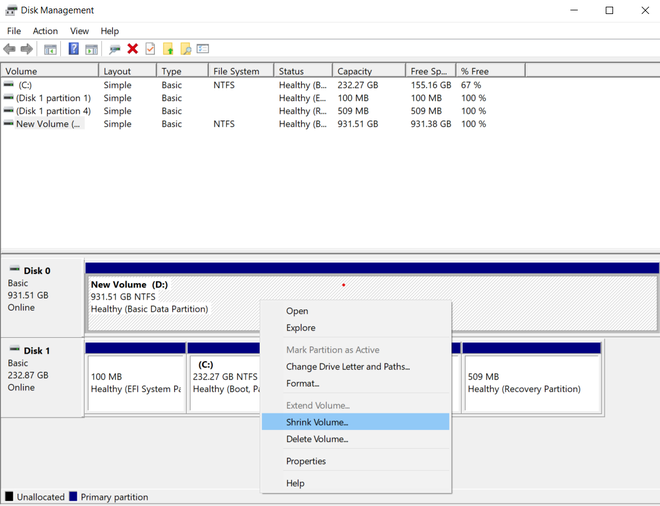
Task: Minimize the Disk Management window
Action: 574,10
